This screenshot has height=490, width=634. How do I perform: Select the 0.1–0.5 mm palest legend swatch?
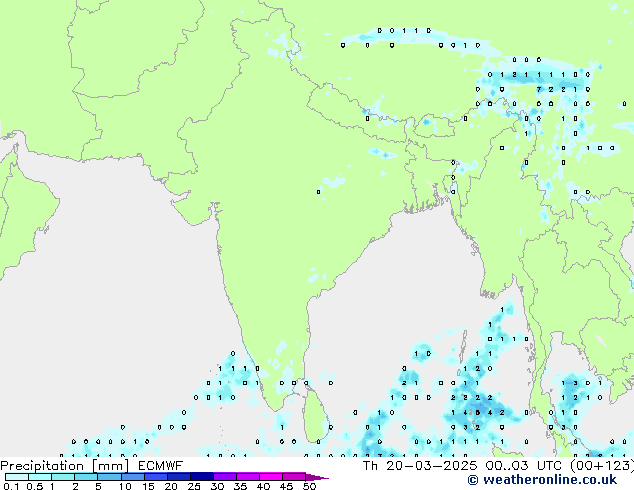coord(17,477)
